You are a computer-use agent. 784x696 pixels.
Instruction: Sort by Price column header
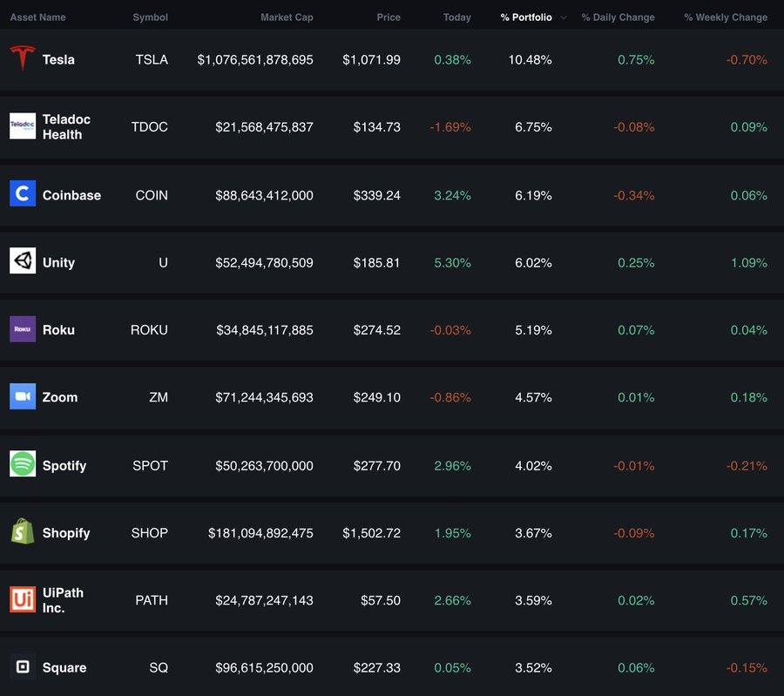click(389, 17)
